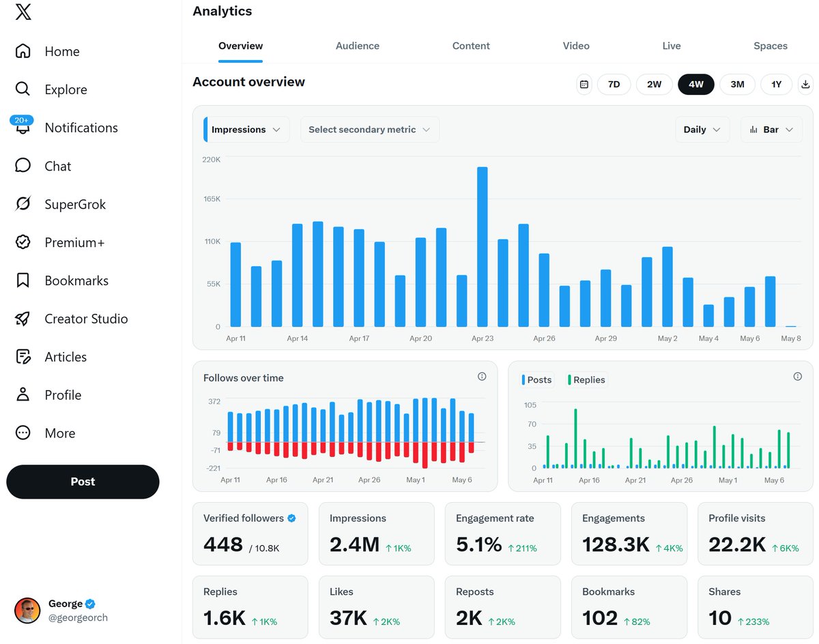Click the Home house icon
Image resolution: width=819 pixels, height=644 pixels.
(23, 51)
